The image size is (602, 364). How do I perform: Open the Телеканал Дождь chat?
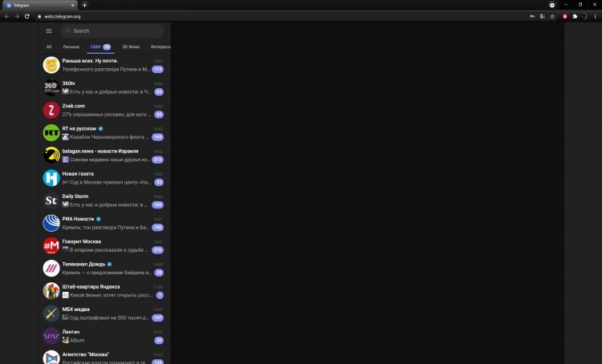(x=104, y=269)
